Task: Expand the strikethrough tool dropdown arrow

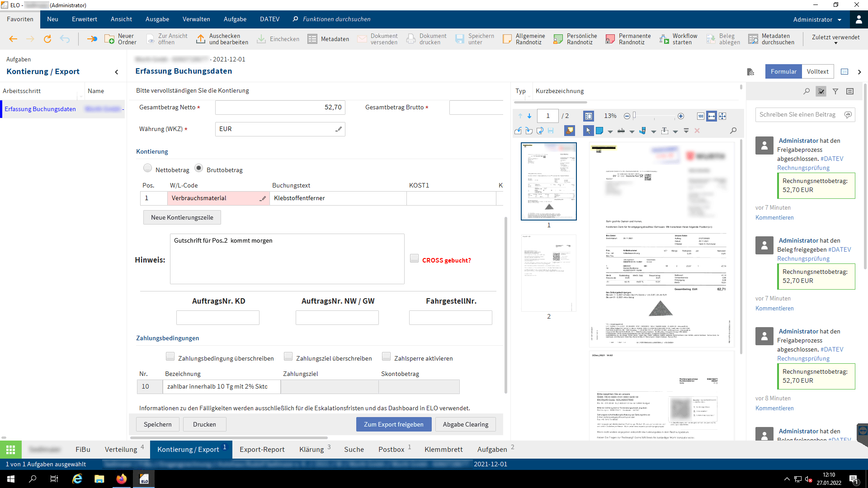Action: pos(632,131)
